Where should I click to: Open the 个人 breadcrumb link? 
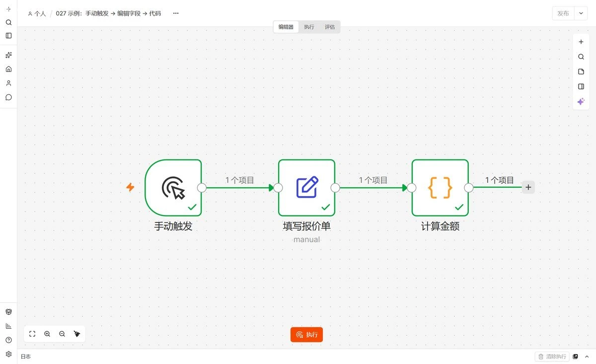37,13
